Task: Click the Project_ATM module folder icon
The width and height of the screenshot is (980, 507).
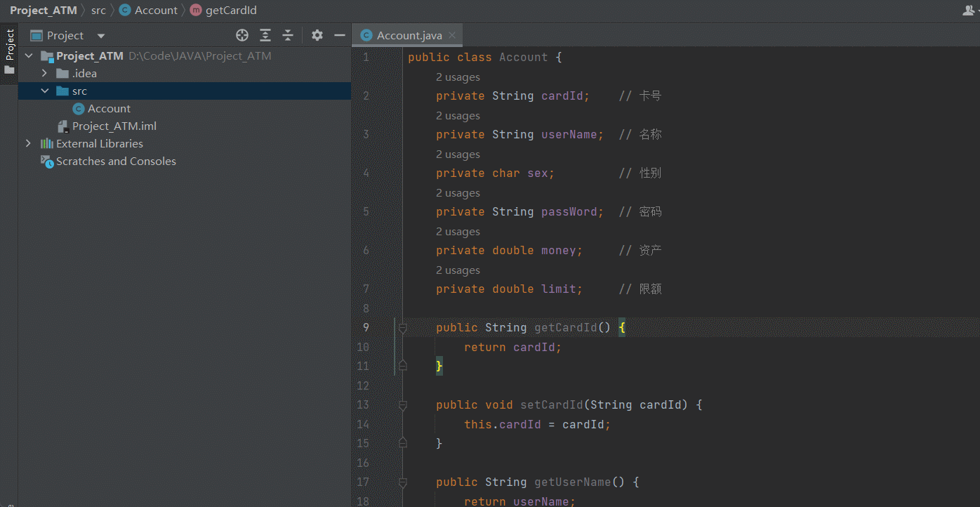Action: (x=47, y=56)
